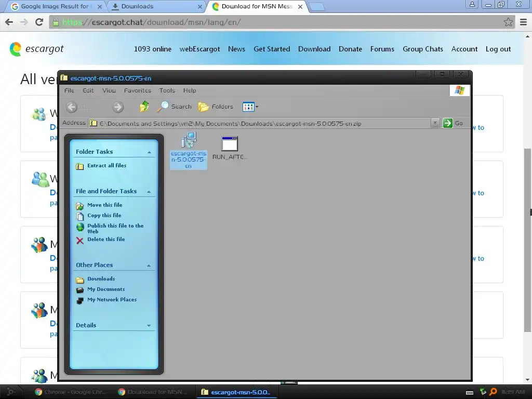Open the Forums link
This screenshot has height=399, width=532.
coord(382,49)
